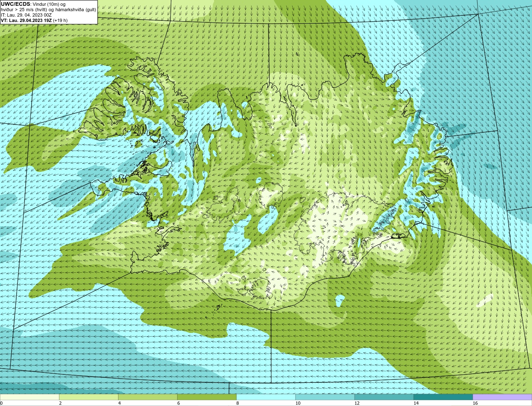
Task: Click the init time 'IT: Lau. 29. 04. 2023 00Z'
Action: pos(26,15)
